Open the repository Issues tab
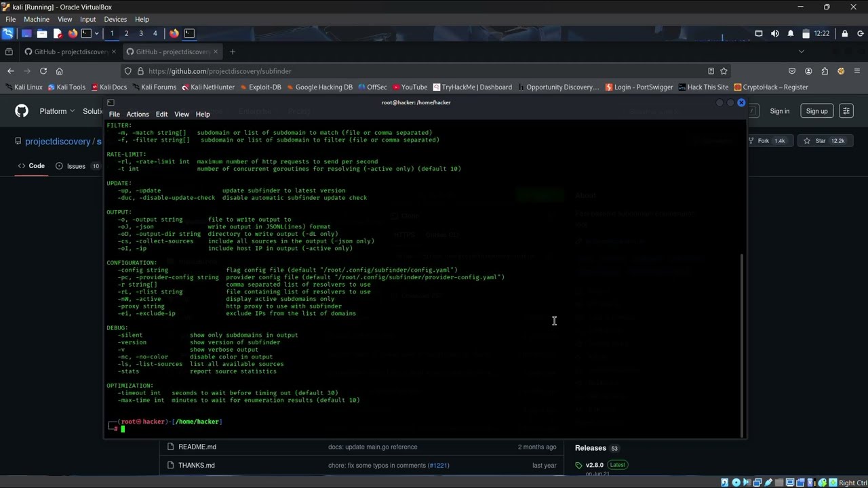 [77, 166]
